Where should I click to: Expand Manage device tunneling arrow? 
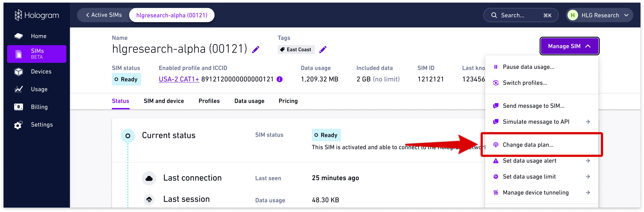pos(588,193)
